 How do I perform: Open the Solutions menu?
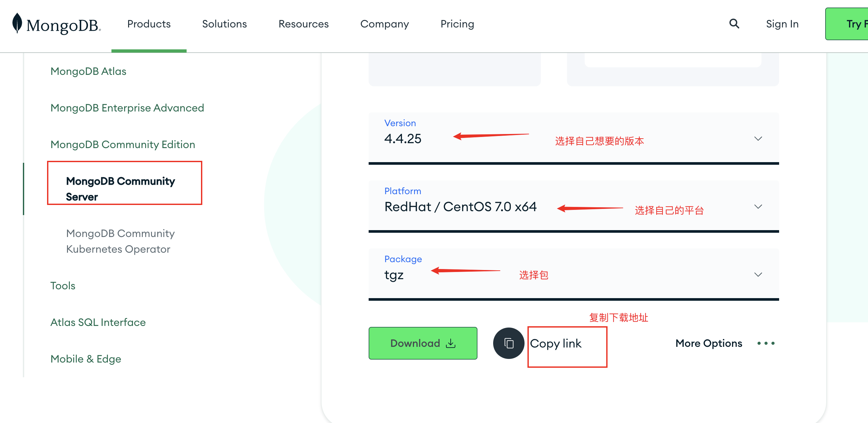point(225,24)
